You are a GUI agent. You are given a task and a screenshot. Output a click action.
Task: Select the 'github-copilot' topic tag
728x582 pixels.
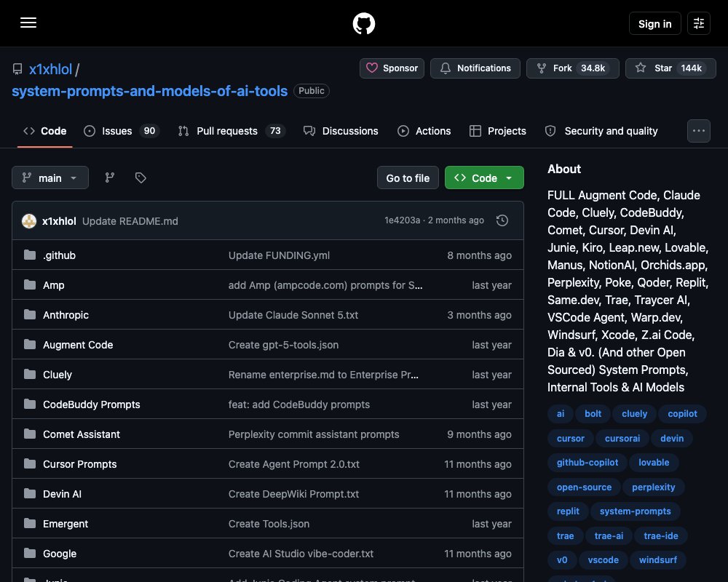pyautogui.click(x=587, y=462)
